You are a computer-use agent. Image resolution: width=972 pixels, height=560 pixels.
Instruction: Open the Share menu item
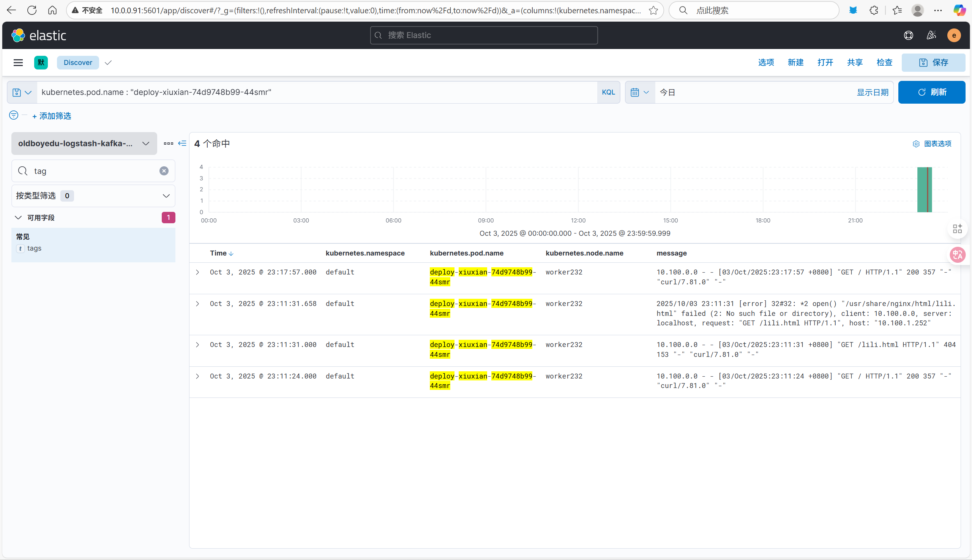[854, 63]
